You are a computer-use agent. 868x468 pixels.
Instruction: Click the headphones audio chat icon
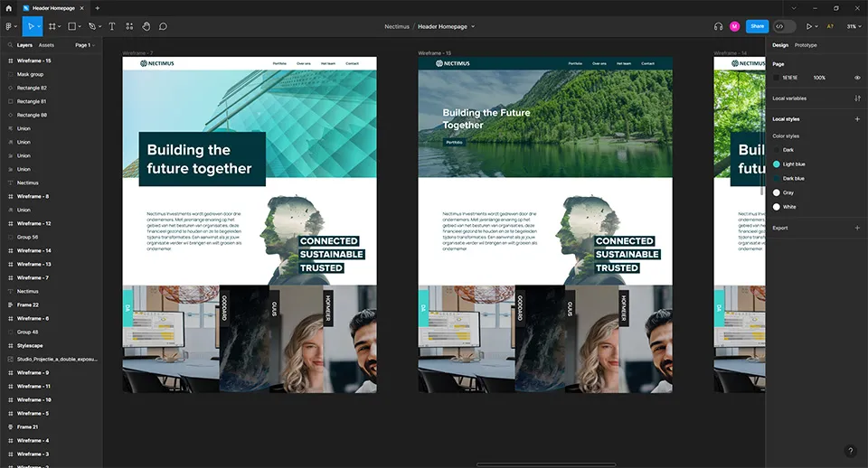718,26
